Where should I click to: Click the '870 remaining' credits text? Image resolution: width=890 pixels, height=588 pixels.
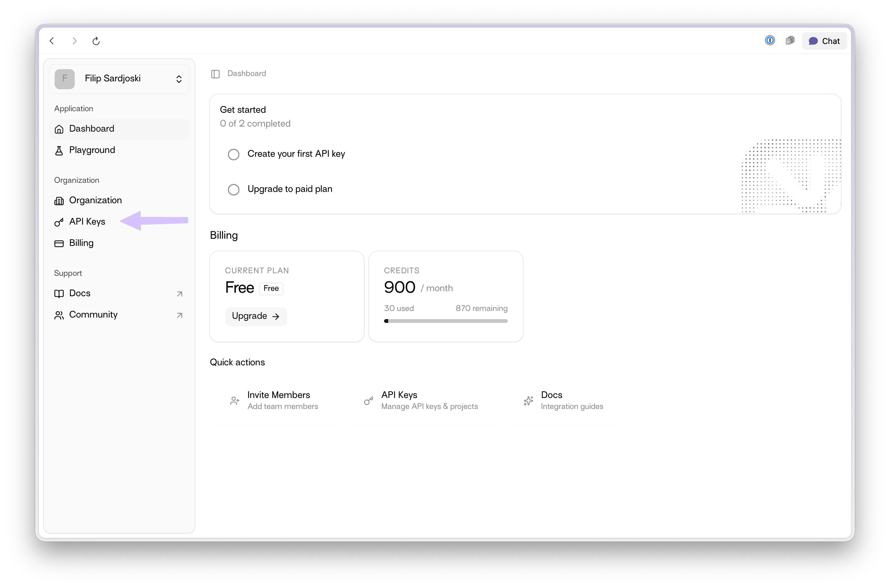pyautogui.click(x=481, y=308)
